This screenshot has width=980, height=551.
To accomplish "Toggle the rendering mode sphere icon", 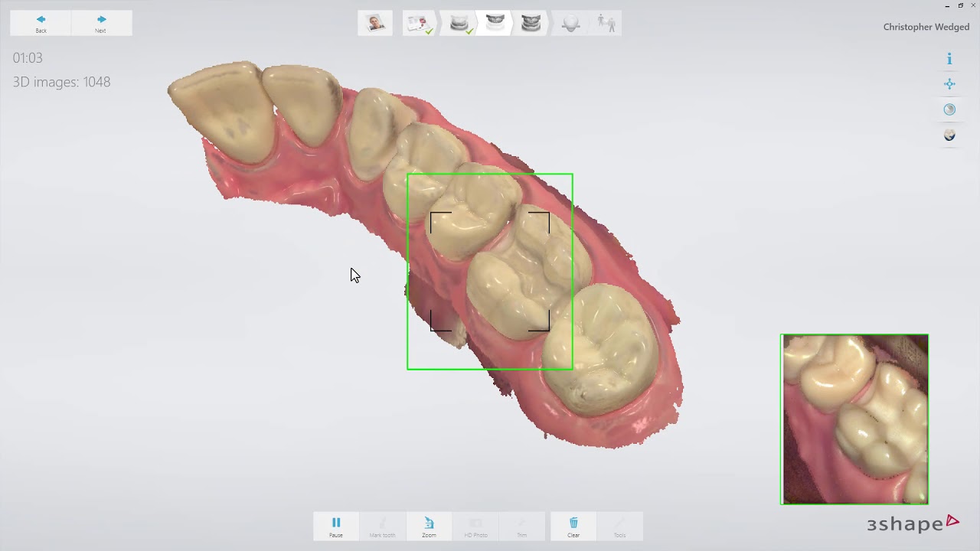I will coord(949,109).
